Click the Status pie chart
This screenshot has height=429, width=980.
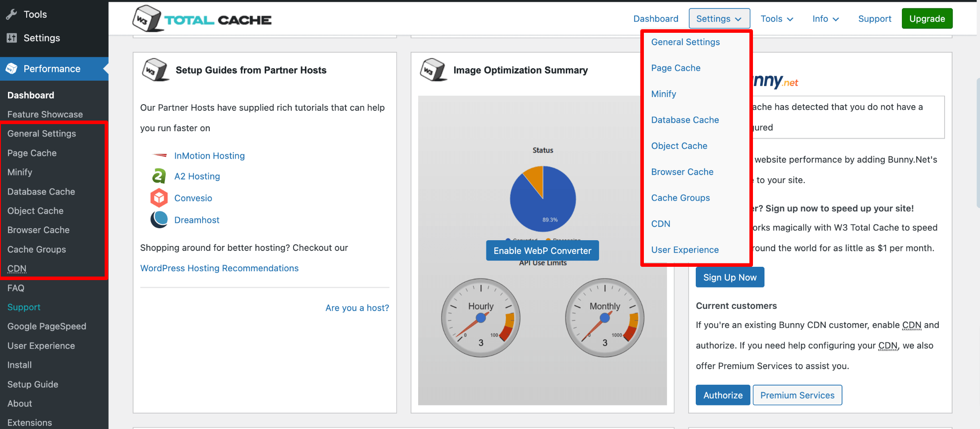pos(543,199)
